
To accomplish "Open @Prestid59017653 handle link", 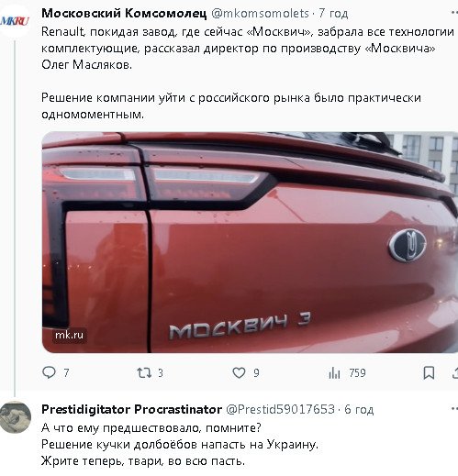I will pos(280,409).
